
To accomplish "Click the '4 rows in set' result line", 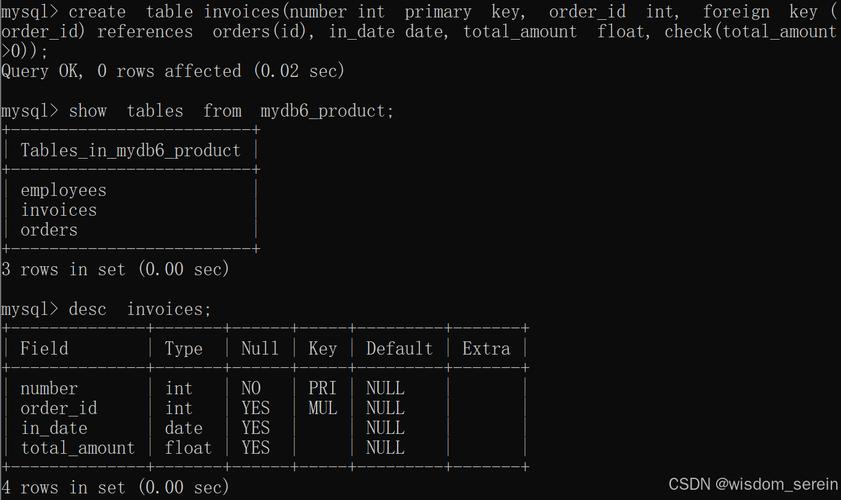I will tap(115, 488).
